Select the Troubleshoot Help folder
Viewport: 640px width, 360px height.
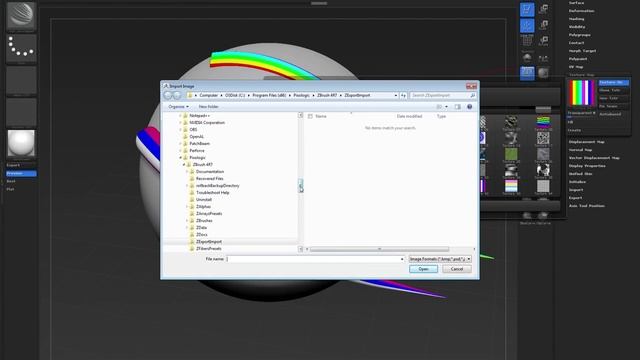[212, 193]
